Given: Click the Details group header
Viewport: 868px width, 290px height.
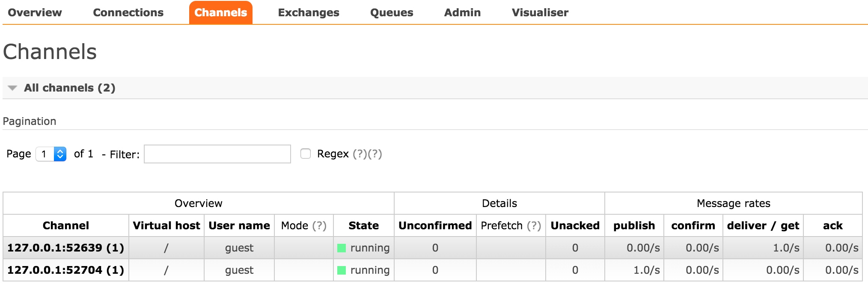Looking at the screenshot, I should [499, 203].
